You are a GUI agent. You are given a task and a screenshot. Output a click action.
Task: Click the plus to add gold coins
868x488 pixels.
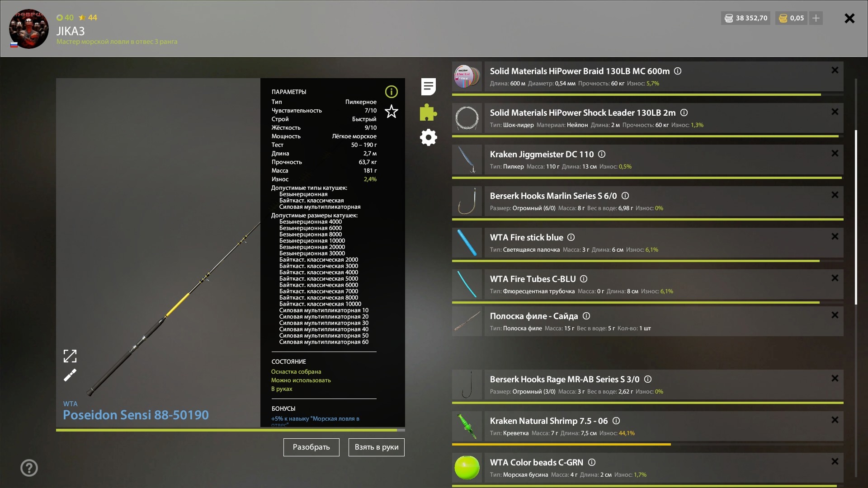(x=816, y=18)
